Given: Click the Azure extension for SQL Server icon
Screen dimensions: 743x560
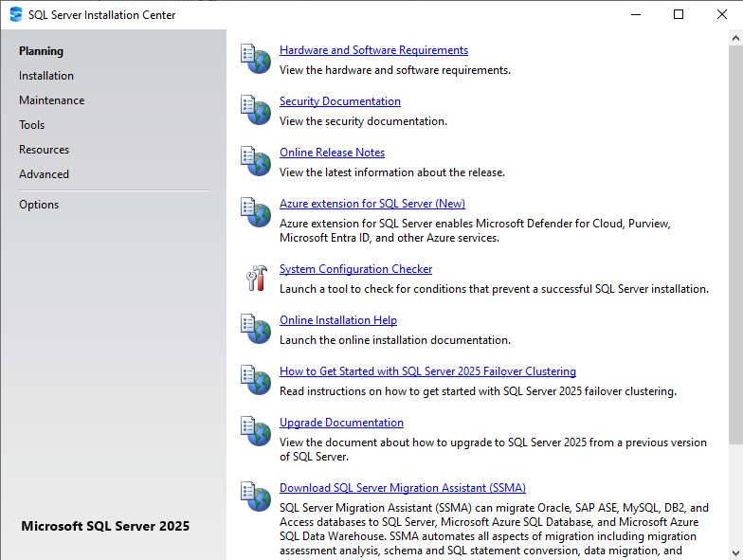Looking at the screenshot, I should [256, 212].
